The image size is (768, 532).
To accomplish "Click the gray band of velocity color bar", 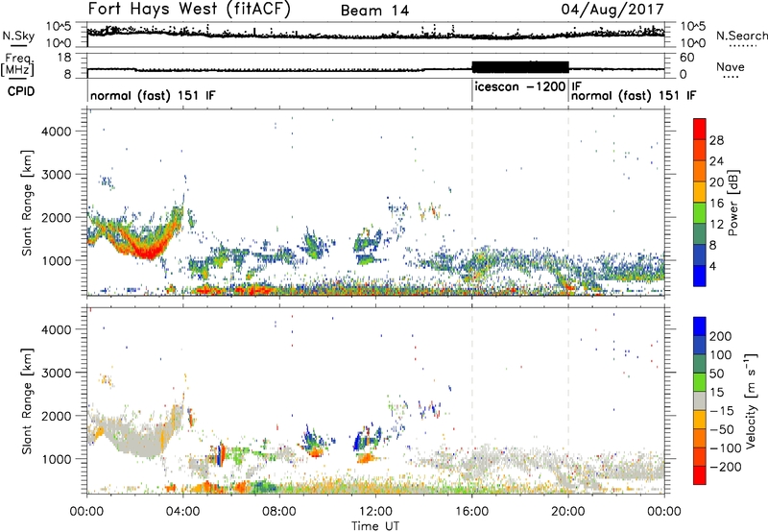I will [700, 400].
